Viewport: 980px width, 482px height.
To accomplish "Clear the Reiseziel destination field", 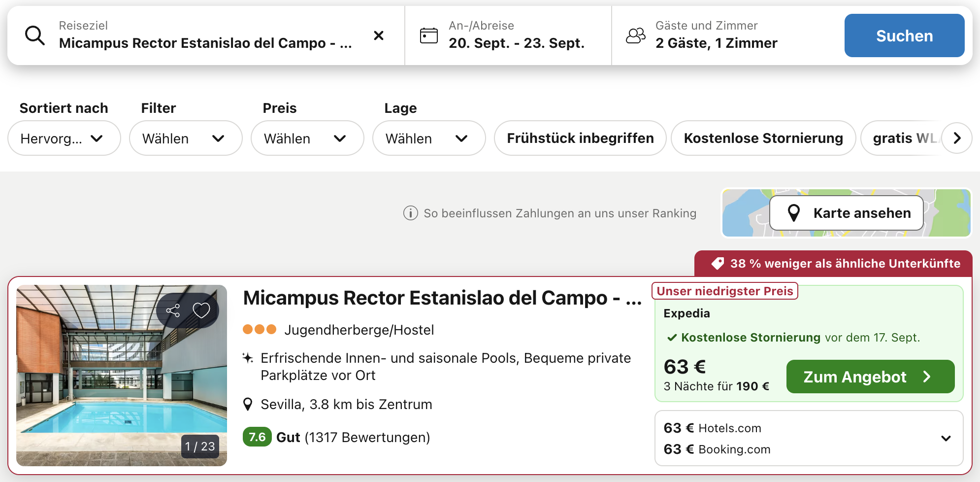I will click(x=378, y=35).
